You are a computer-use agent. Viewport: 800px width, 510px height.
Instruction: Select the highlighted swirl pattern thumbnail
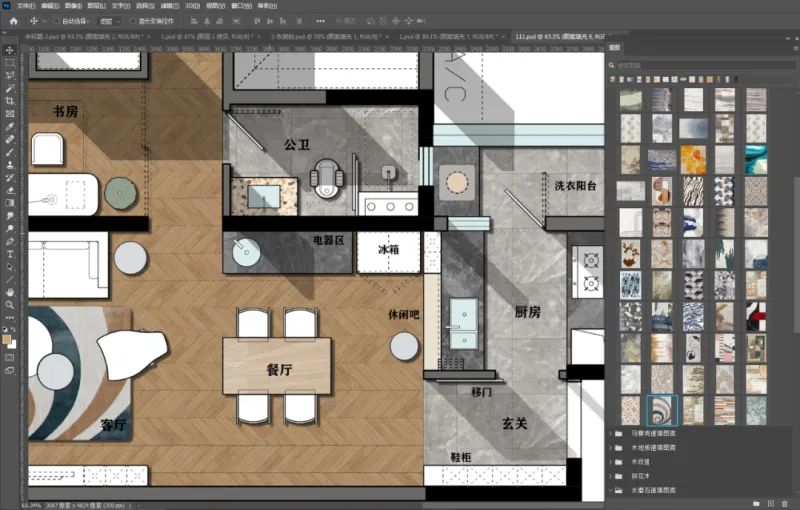point(661,409)
